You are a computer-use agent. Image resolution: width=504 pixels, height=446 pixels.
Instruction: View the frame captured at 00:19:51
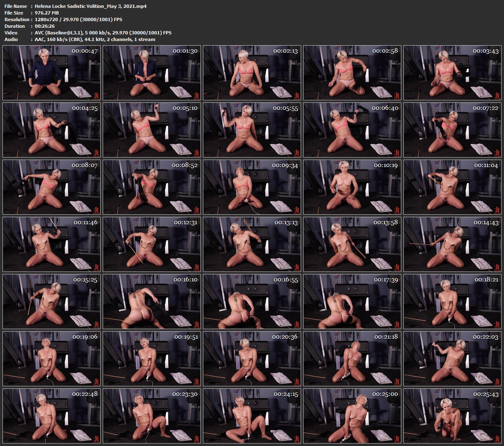pos(152,359)
